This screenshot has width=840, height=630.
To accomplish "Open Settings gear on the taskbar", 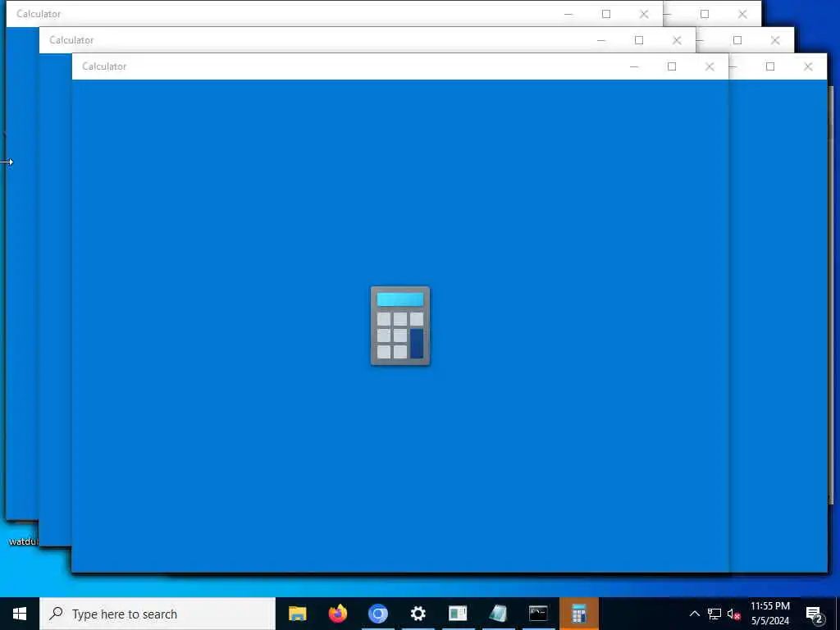I will pos(418,614).
